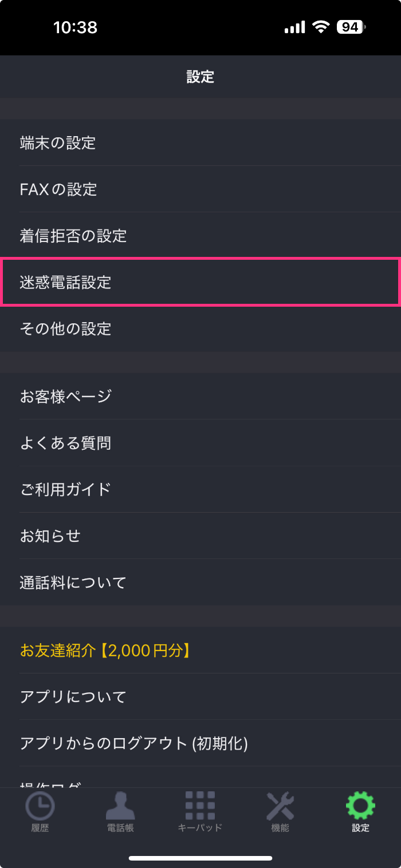
Task: Open FAXの設定
Action: coord(200,189)
